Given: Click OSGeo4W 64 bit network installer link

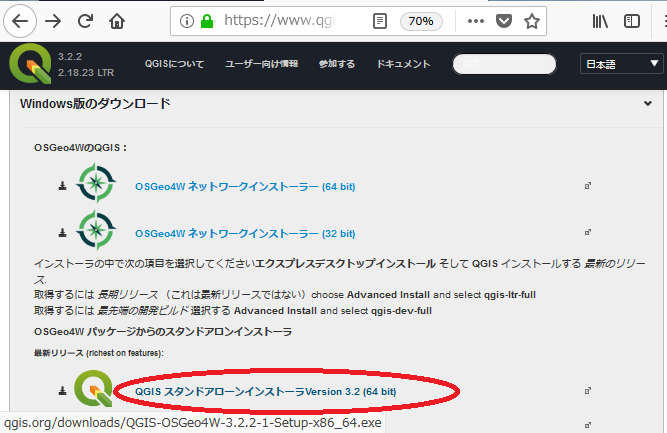Looking at the screenshot, I should click(245, 186).
